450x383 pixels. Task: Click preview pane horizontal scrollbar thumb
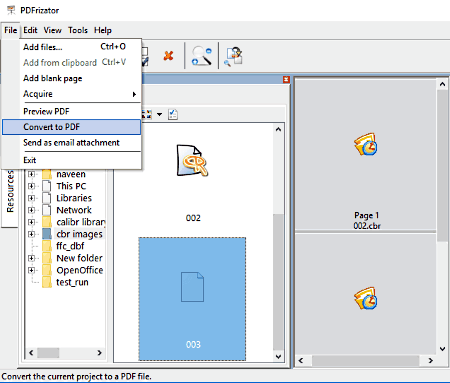366,360
